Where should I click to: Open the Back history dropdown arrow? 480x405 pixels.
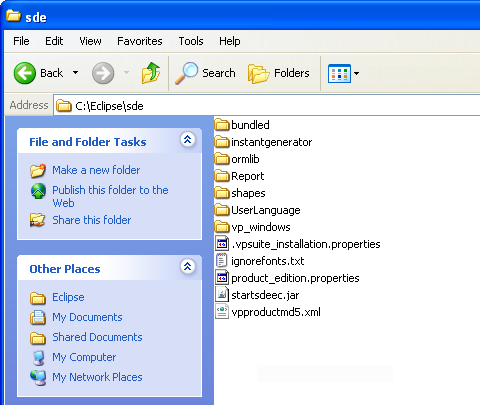[x=76, y=73]
